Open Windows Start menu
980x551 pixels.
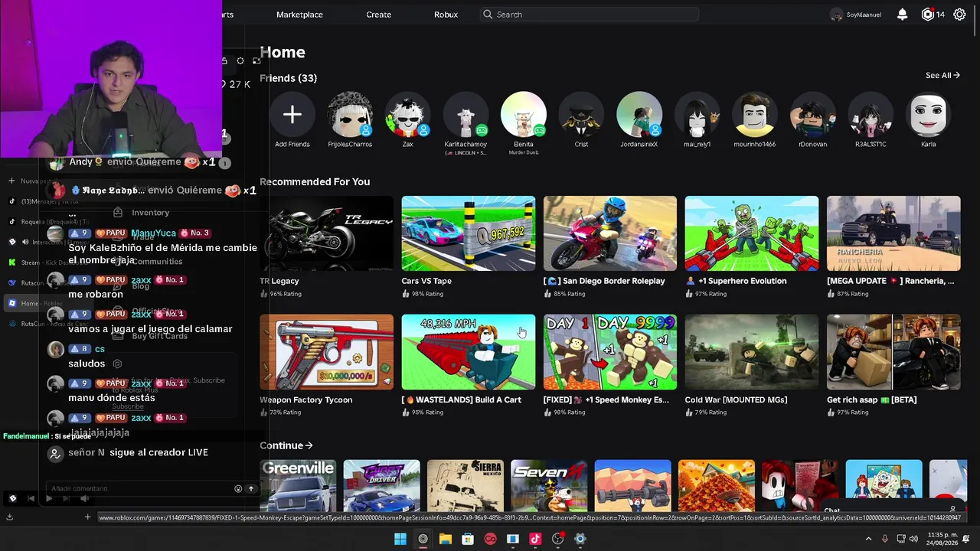pos(400,539)
